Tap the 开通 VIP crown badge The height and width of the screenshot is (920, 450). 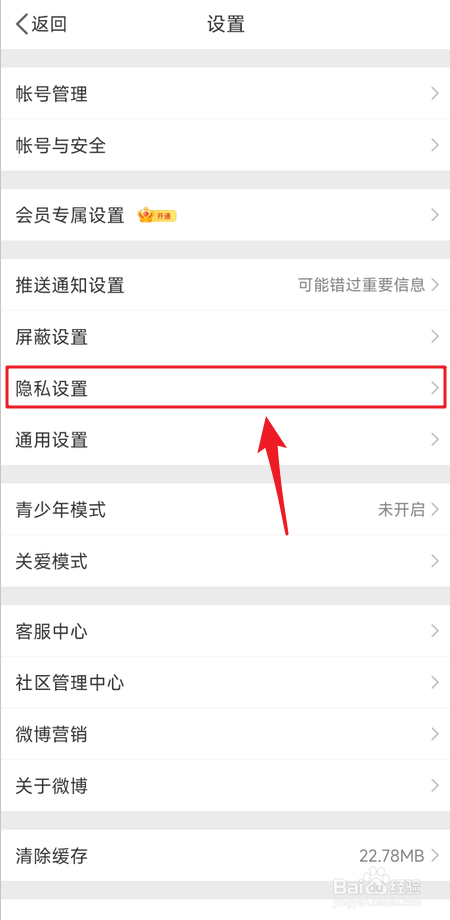(x=157, y=216)
